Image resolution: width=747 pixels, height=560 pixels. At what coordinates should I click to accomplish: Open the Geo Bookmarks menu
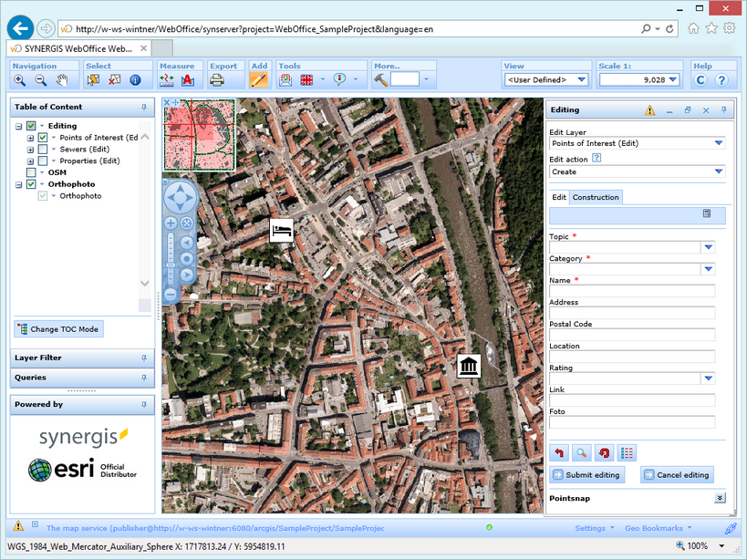[x=655, y=527]
